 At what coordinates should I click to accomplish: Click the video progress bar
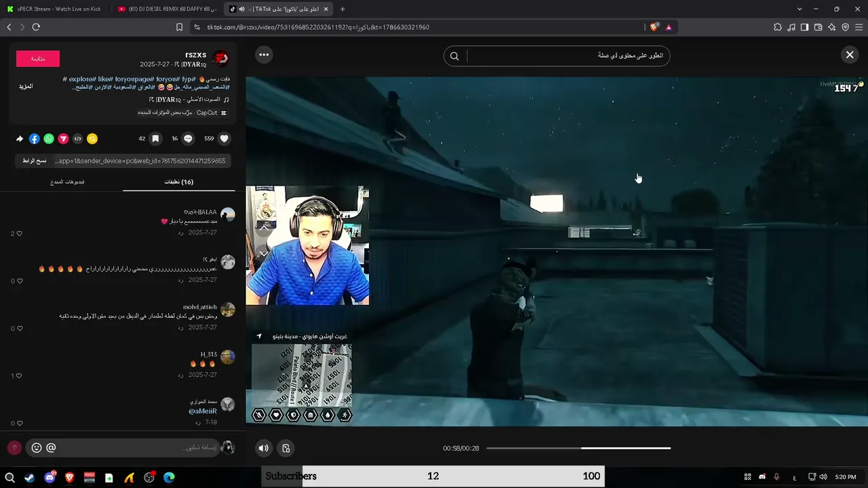tap(578, 448)
